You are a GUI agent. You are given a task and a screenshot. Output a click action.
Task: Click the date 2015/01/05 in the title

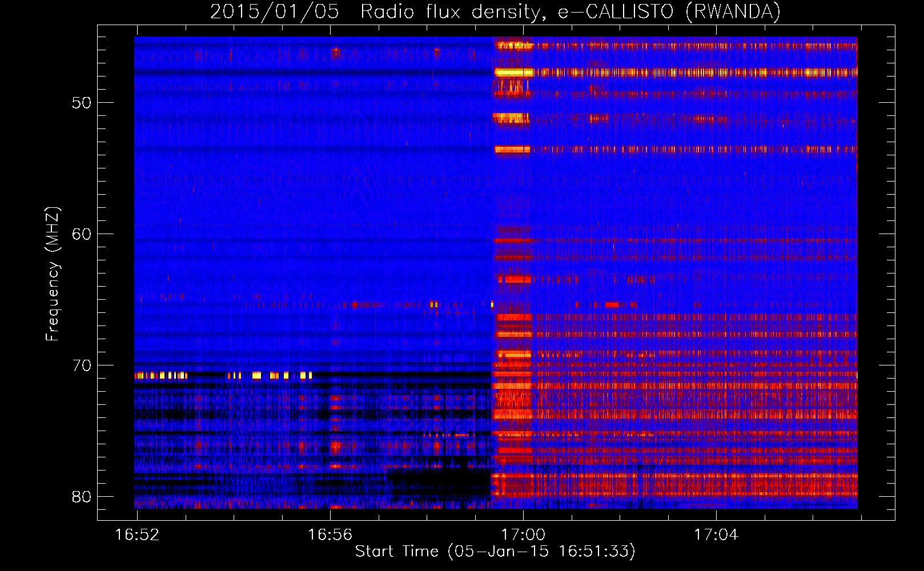click(274, 11)
